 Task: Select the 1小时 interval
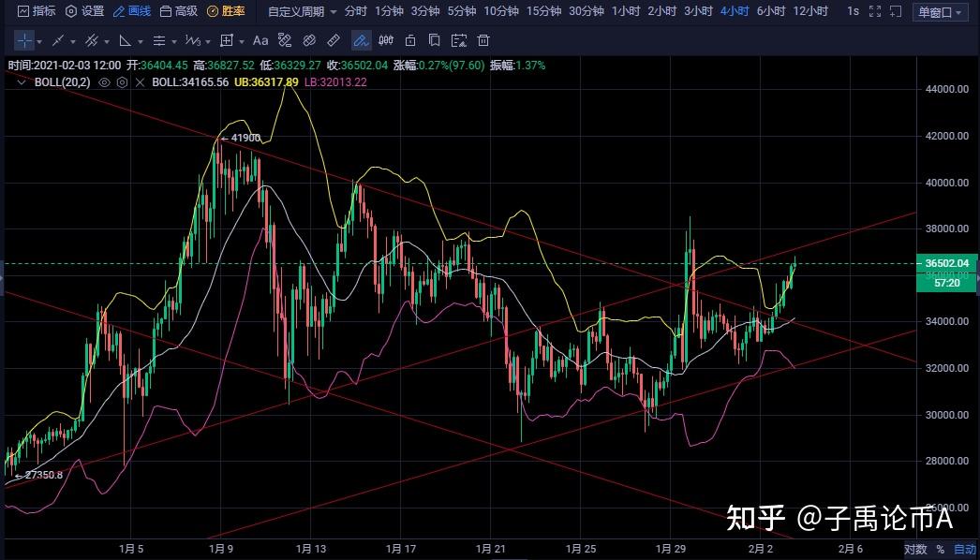click(626, 11)
